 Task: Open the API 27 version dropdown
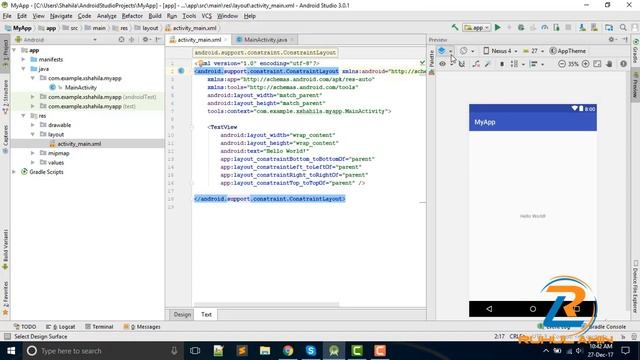click(533, 51)
